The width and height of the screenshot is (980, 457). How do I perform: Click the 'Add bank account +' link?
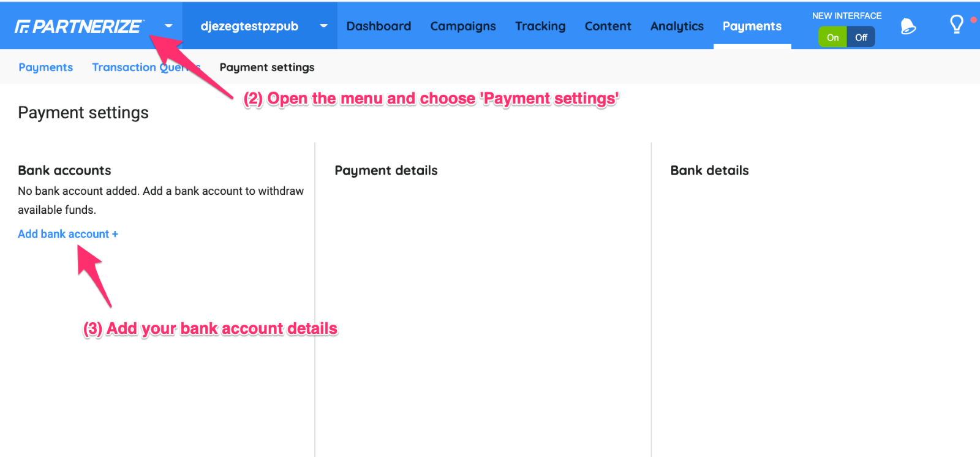point(67,234)
